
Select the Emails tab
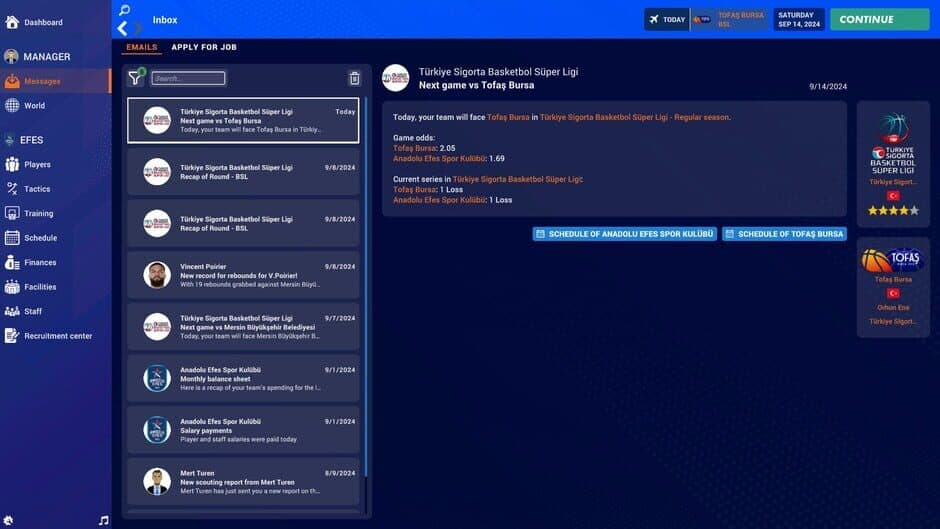pos(141,47)
